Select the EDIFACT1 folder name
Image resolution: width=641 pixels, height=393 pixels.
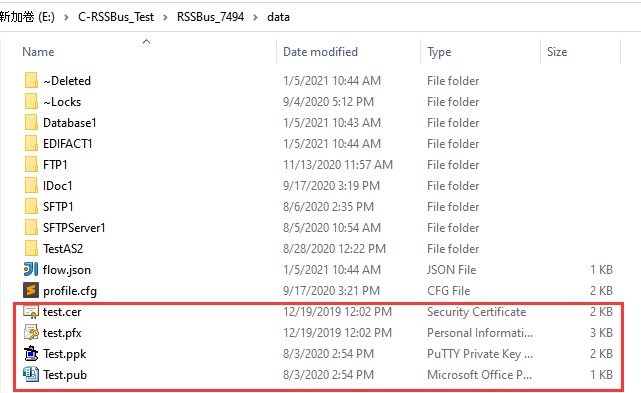click(x=68, y=144)
